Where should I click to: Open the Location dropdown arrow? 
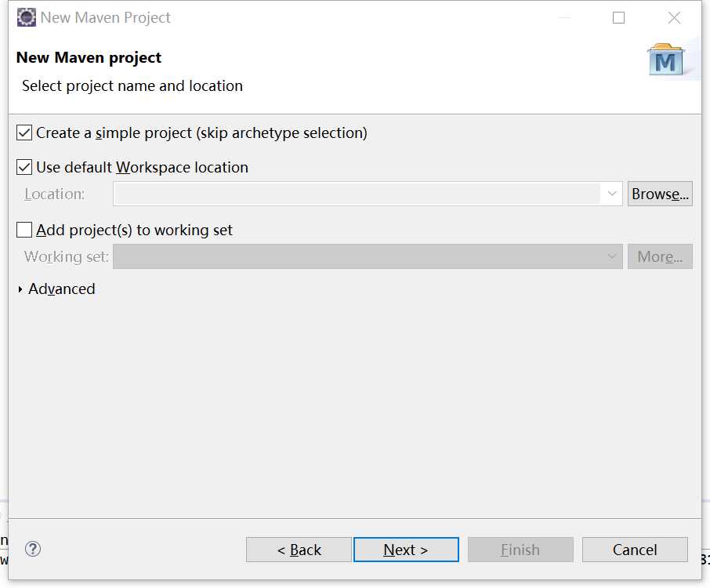[612, 194]
